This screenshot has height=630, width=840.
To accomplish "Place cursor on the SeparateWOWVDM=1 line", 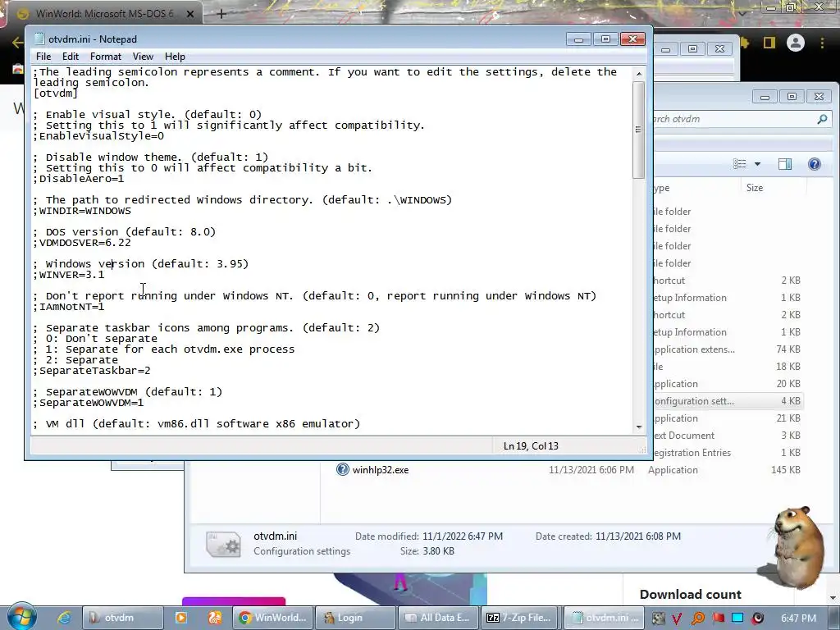I will tap(89, 403).
